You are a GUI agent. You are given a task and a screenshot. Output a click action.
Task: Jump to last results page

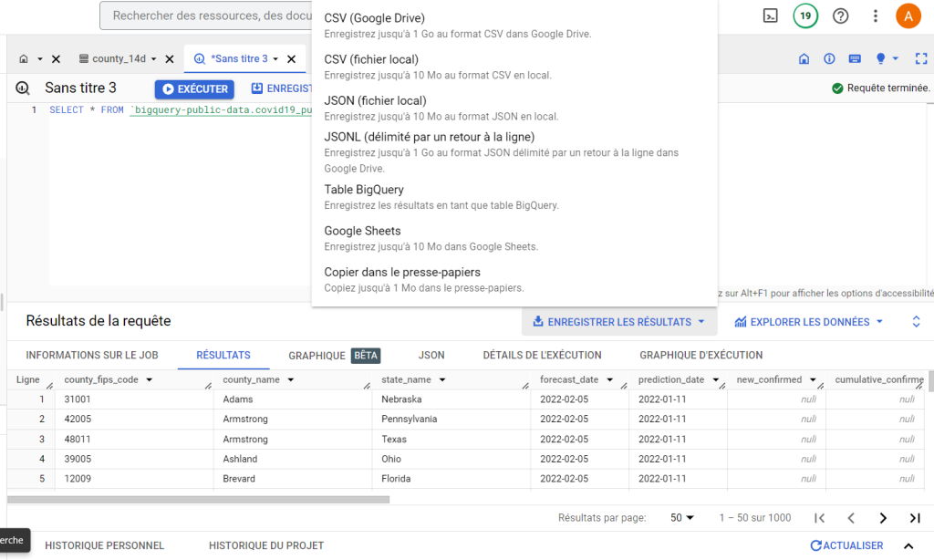click(x=915, y=518)
